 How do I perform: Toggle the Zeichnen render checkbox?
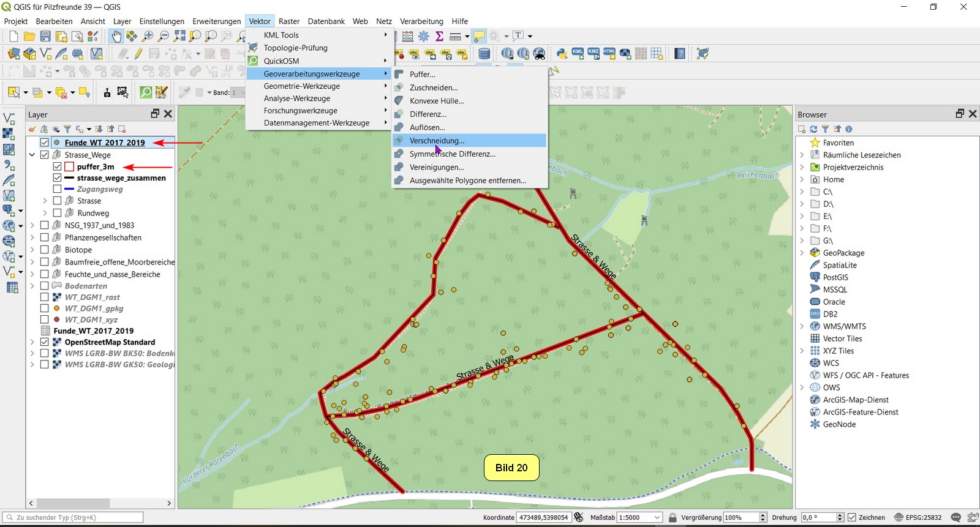click(x=851, y=518)
